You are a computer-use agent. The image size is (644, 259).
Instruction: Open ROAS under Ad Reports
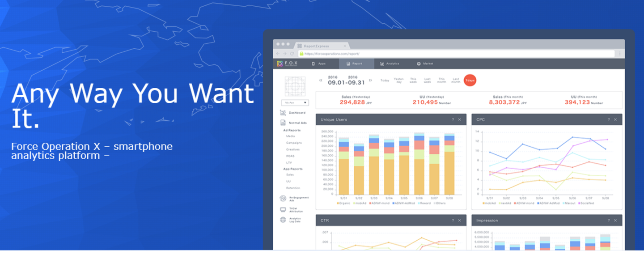(x=290, y=156)
